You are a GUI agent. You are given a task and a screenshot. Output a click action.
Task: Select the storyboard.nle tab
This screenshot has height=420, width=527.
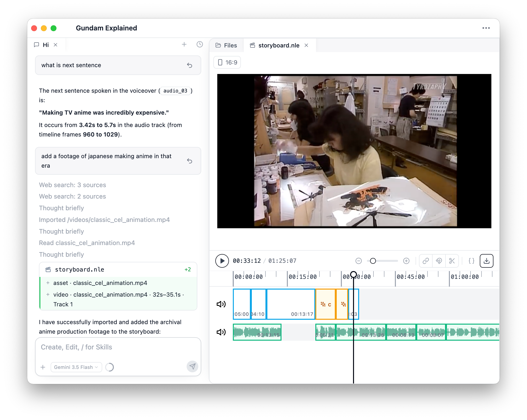[x=279, y=45]
